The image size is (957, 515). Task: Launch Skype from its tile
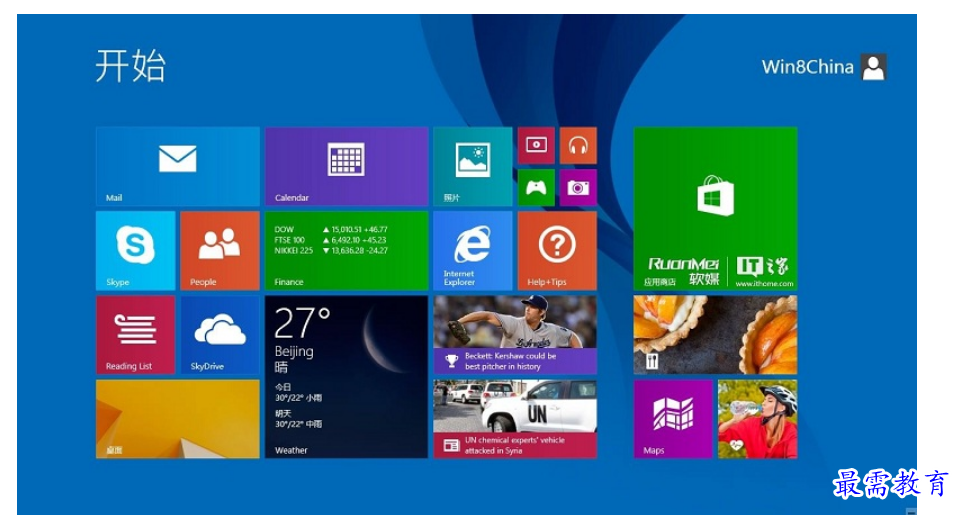(135, 250)
